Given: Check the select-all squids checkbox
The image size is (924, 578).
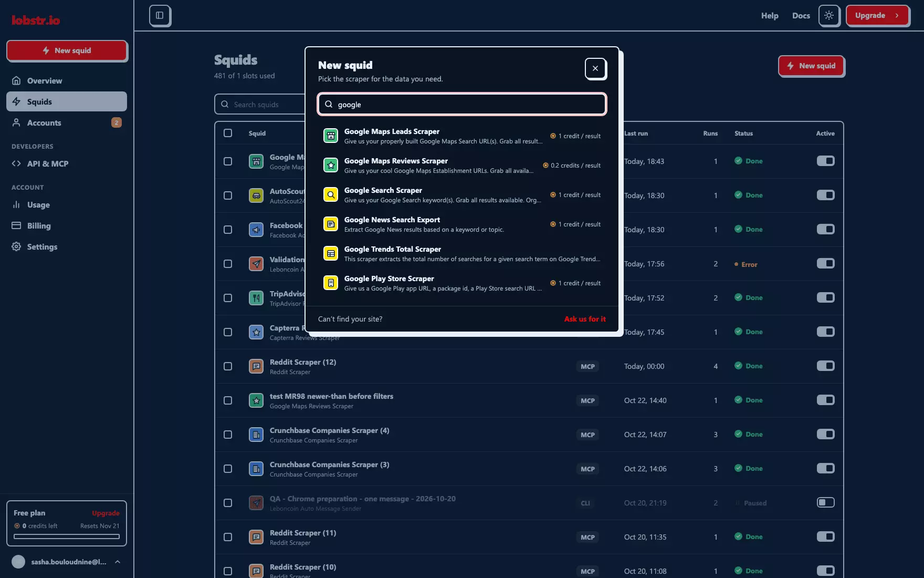Looking at the screenshot, I should [x=228, y=133].
